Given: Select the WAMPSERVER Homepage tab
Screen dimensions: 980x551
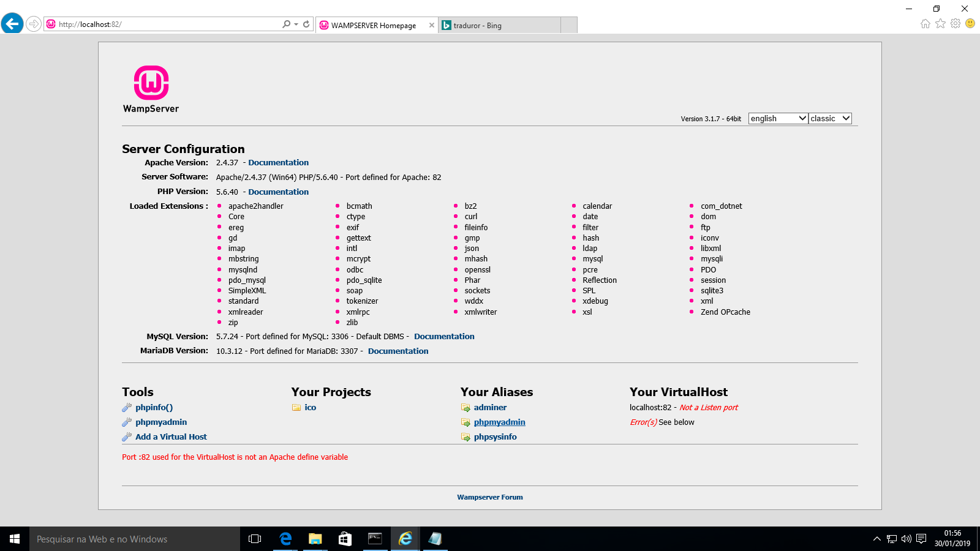Looking at the screenshot, I should point(374,26).
